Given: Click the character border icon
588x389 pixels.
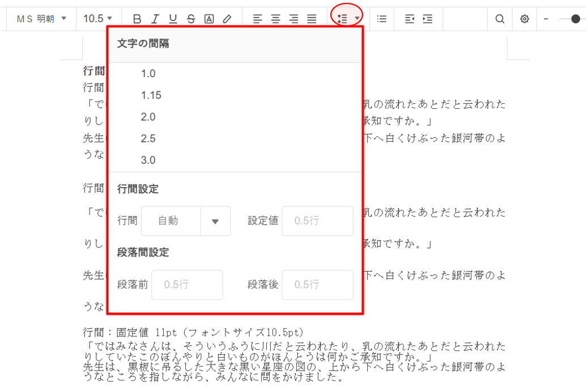Looking at the screenshot, I should click(209, 19).
